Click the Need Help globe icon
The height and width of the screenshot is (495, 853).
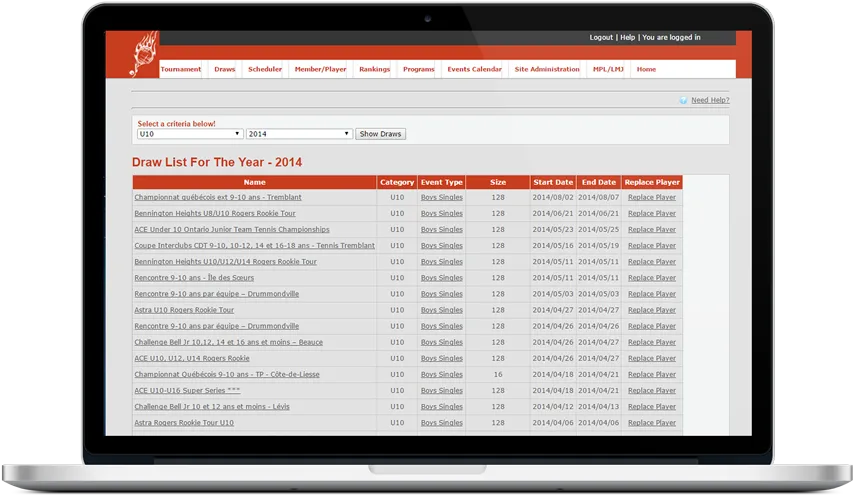(x=683, y=101)
